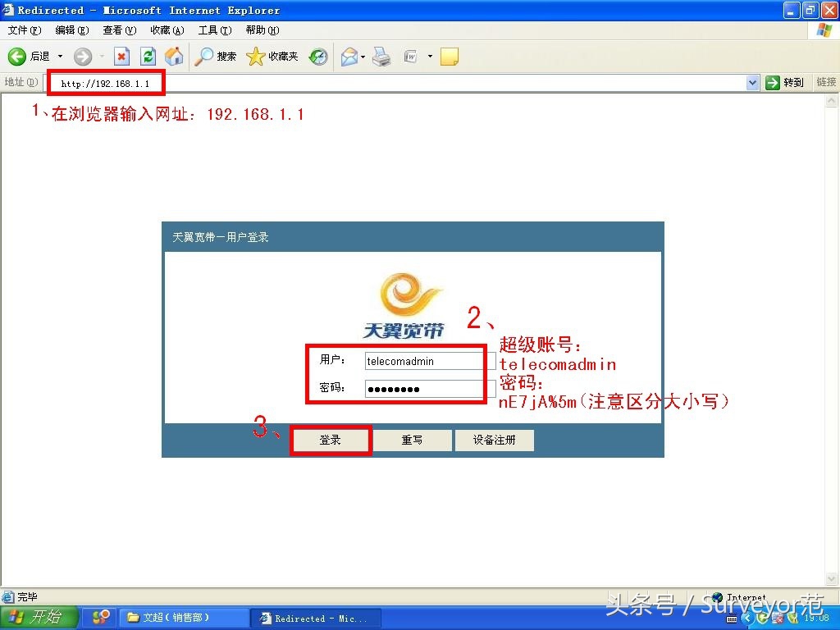Screen dimensions: 840x630
Task: Open the Back button dropdown arrow
Action: pyautogui.click(x=59, y=57)
